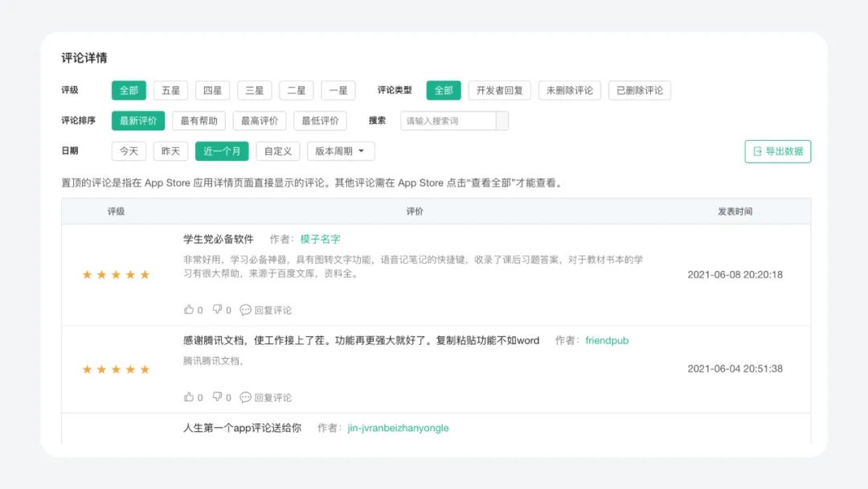This screenshot has height=489, width=868.
Task: Sort reviews by 最有帮助
Action: click(199, 121)
